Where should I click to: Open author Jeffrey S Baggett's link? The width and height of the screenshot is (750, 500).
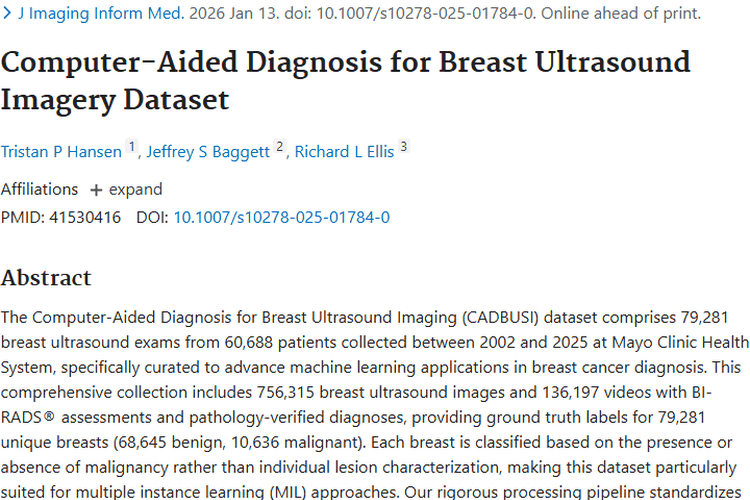coord(210,152)
